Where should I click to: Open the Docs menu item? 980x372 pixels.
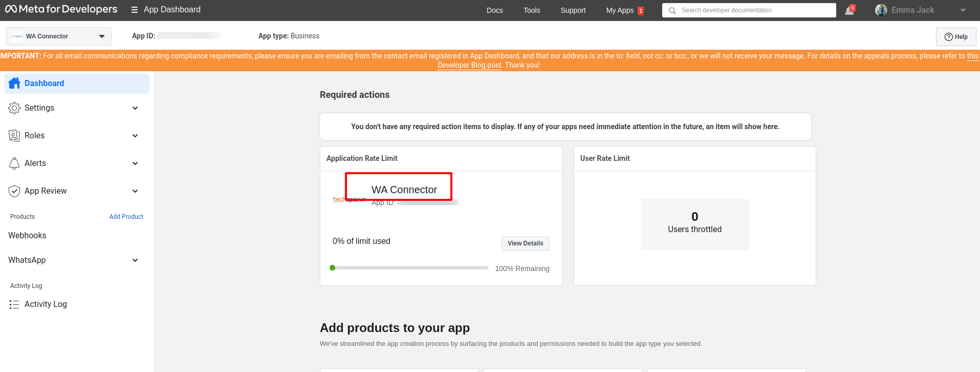pyautogui.click(x=494, y=10)
